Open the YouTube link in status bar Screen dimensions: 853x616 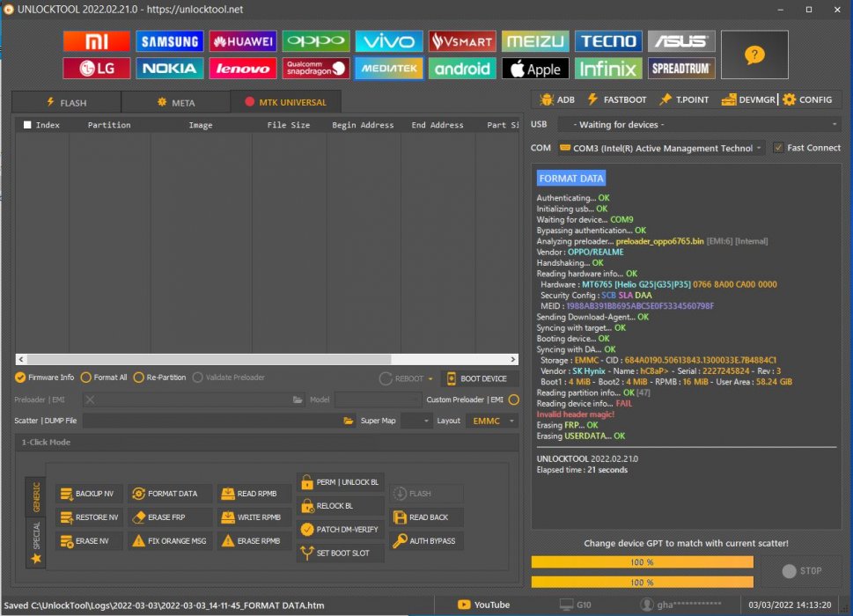483,605
